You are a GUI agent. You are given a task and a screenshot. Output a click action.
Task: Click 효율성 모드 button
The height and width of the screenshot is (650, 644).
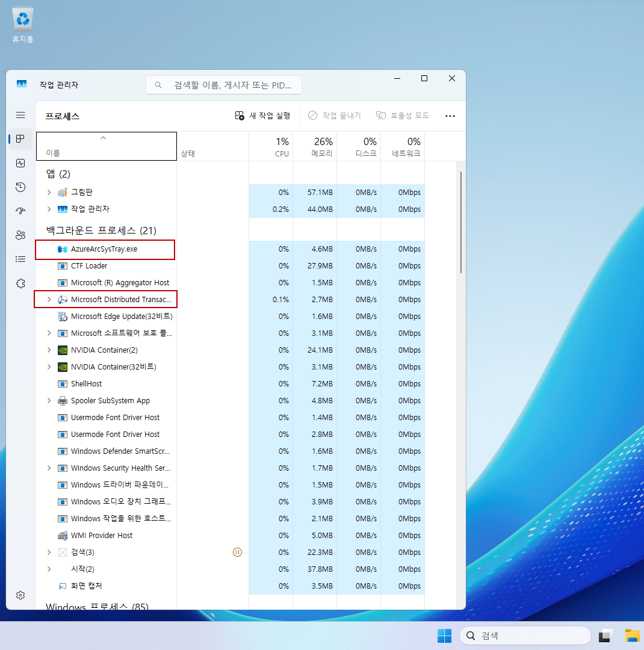[x=402, y=116]
